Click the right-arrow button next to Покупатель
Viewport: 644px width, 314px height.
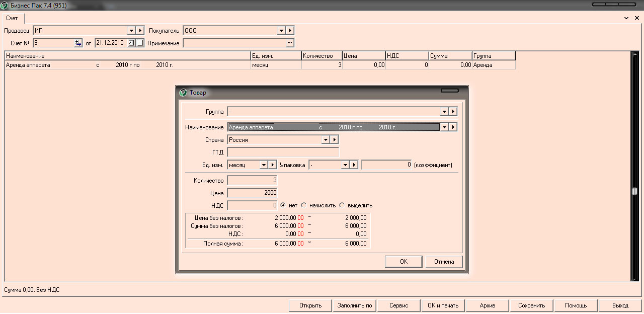click(290, 31)
